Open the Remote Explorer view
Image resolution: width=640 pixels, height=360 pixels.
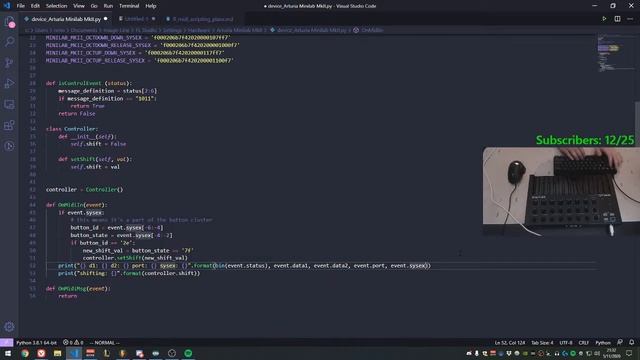coord(9,104)
